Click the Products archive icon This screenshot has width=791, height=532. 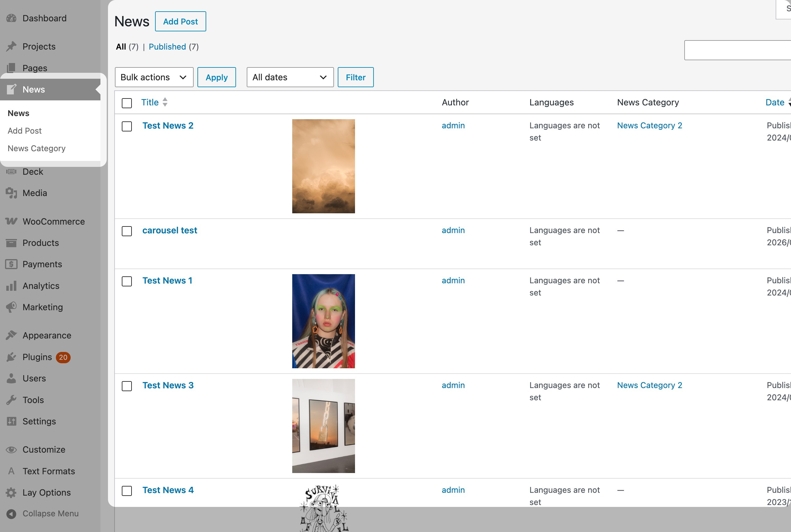point(11,243)
